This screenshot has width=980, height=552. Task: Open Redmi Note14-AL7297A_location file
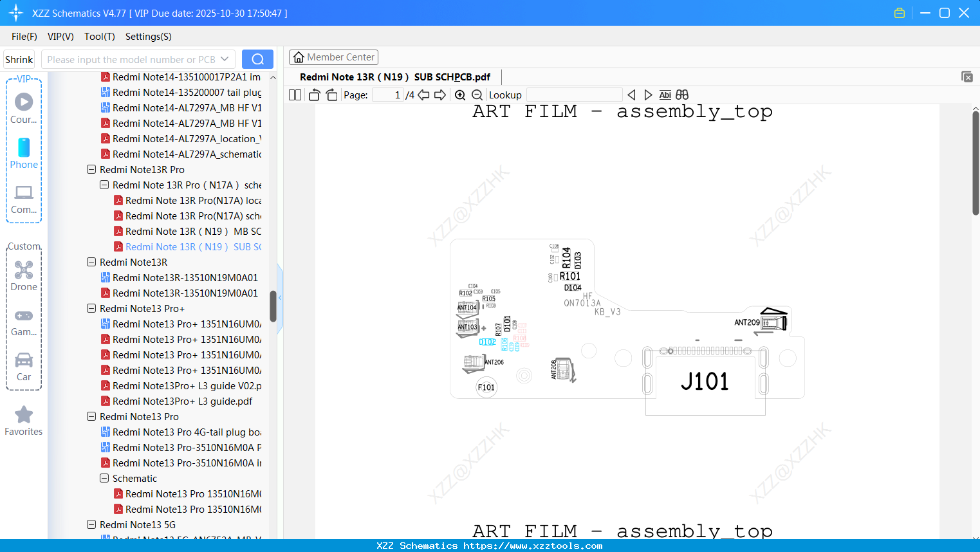pos(187,139)
